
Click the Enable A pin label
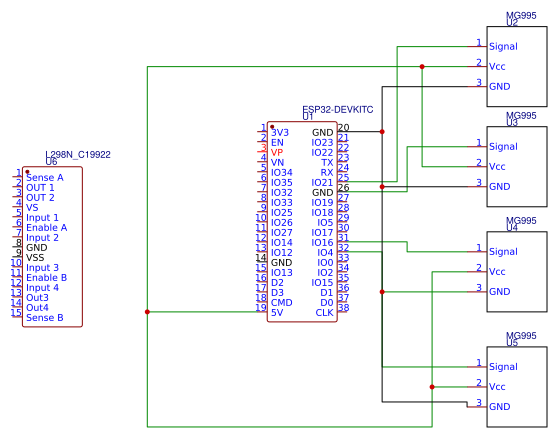pyautogui.click(x=47, y=228)
